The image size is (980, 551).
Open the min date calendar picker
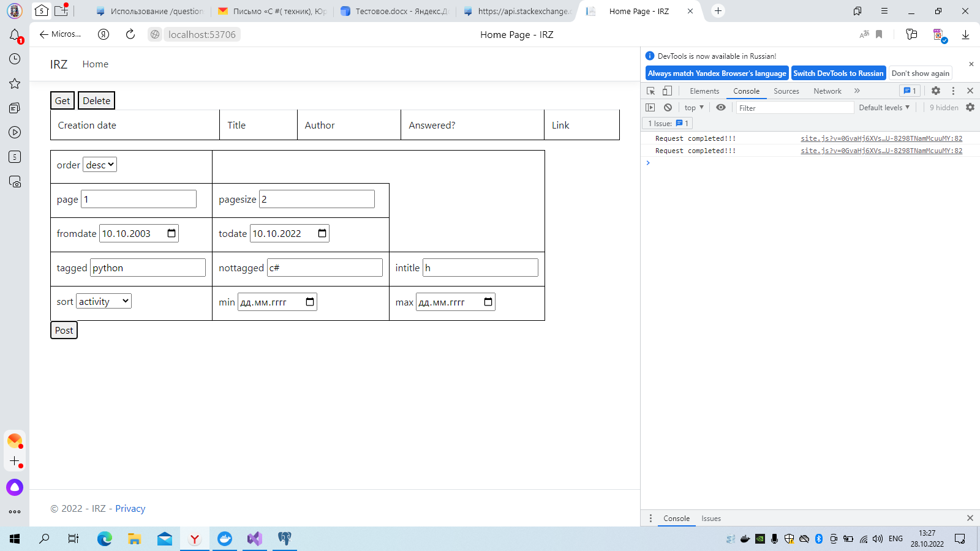[x=310, y=301]
